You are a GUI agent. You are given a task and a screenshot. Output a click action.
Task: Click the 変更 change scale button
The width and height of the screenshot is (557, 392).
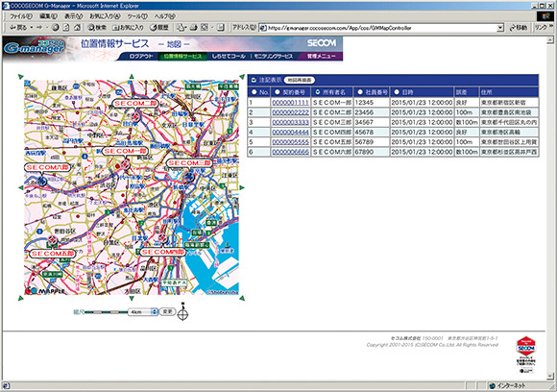(167, 311)
